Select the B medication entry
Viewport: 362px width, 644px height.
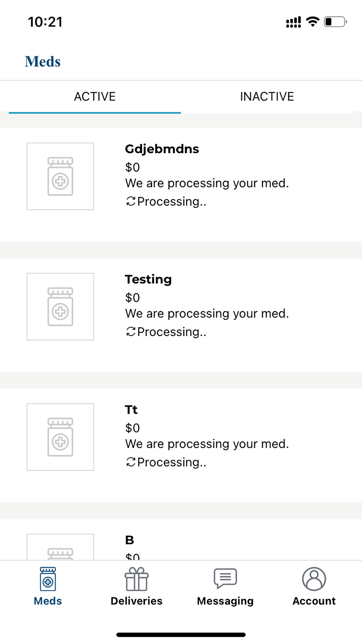click(130, 540)
